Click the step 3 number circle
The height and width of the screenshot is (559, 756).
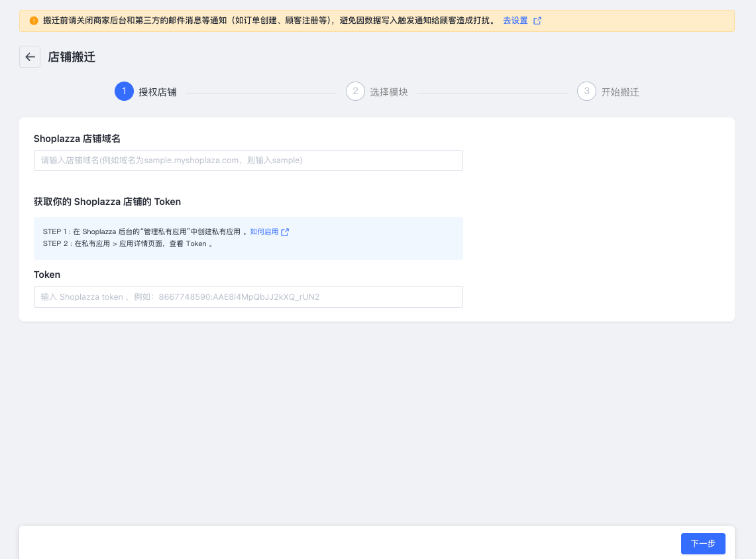tap(587, 92)
